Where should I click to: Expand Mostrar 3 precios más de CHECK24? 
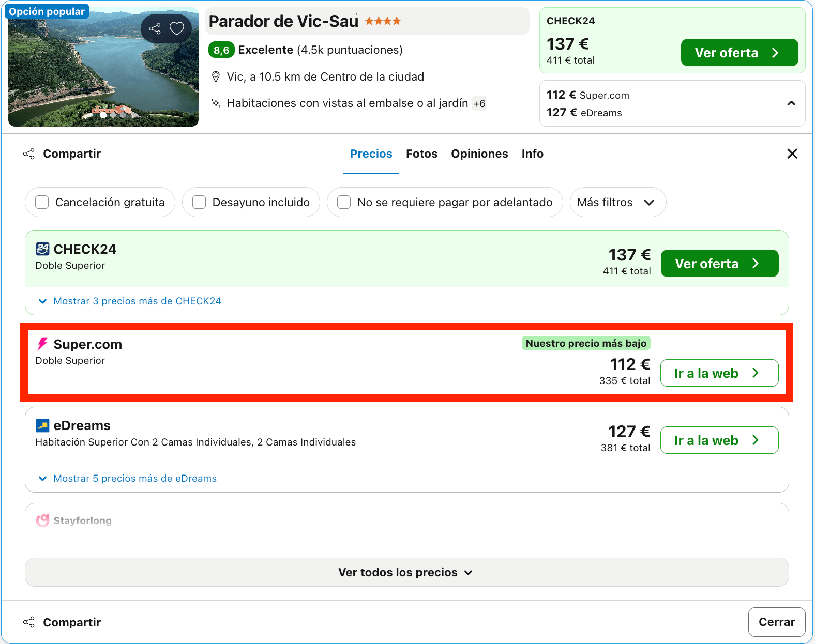click(130, 301)
